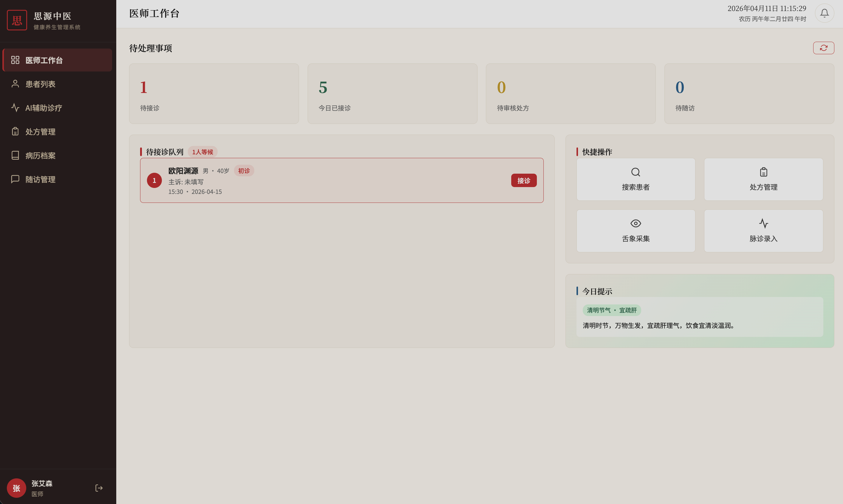Open 处方管理 clipboard quick action tile
Screen dimensions: 843x504
pyautogui.click(x=763, y=179)
